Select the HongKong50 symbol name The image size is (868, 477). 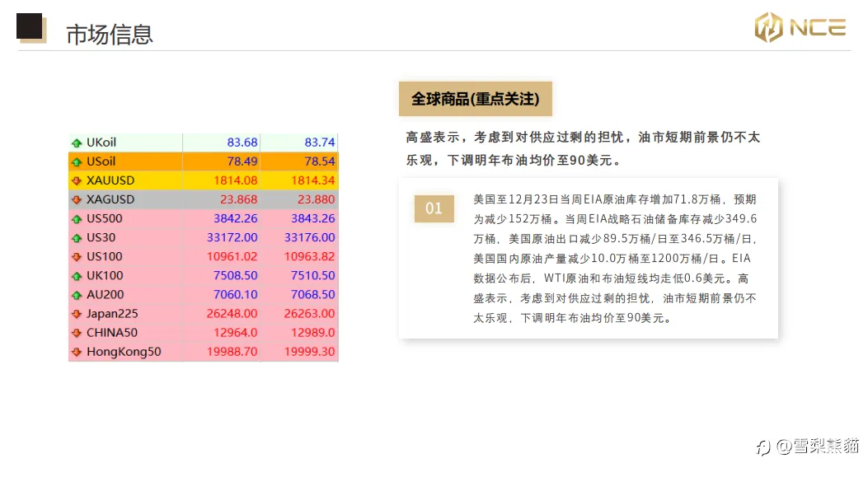[124, 352]
